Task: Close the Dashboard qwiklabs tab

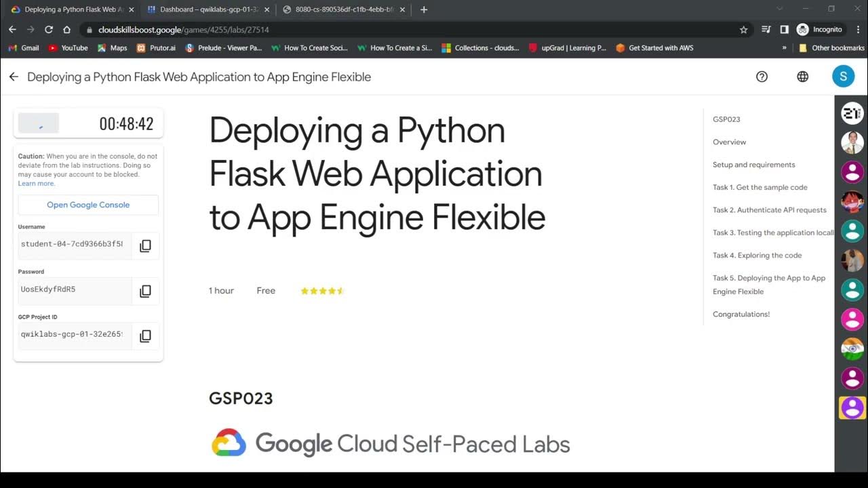Action: pyautogui.click(x=267, y=9)
